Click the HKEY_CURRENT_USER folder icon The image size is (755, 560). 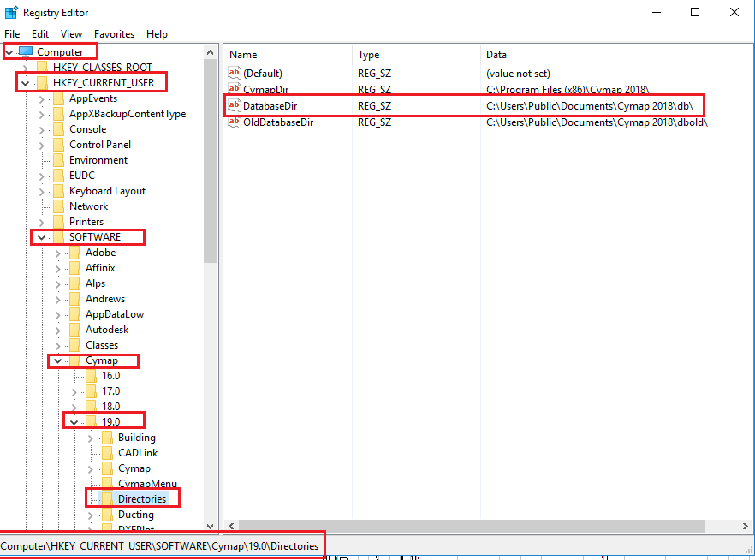click(x=43, y=83)
